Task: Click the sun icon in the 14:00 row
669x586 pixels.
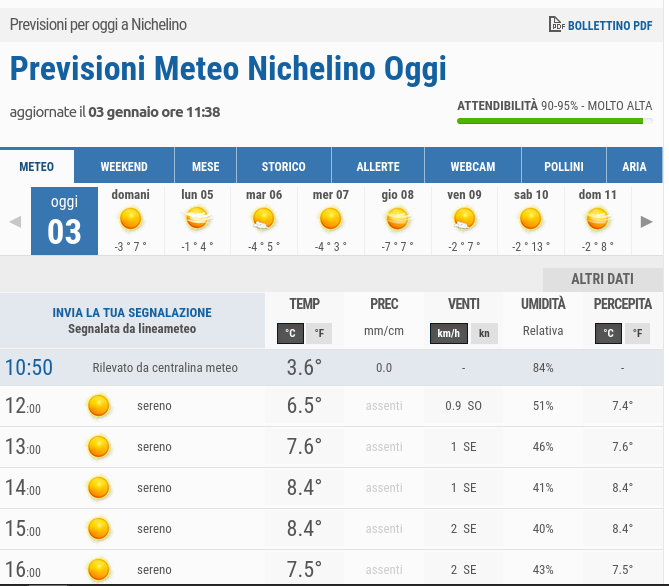Action: coord(98,488)
